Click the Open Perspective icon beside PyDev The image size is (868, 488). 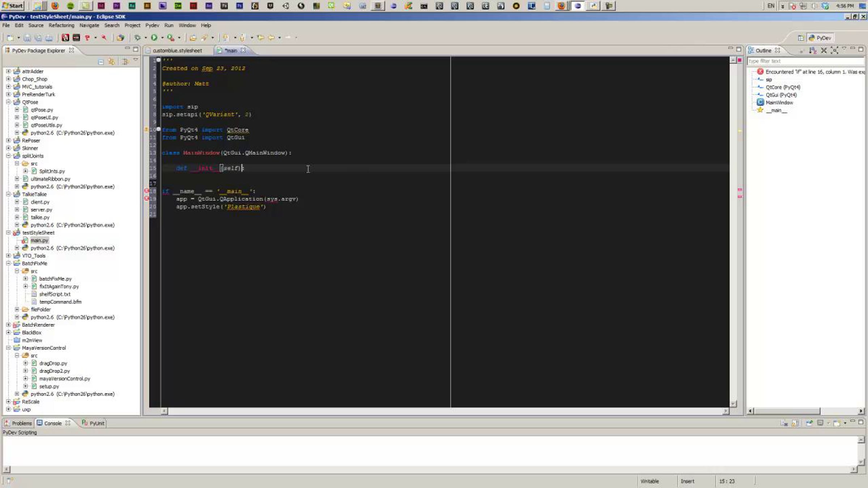click(x=801, y=38)
